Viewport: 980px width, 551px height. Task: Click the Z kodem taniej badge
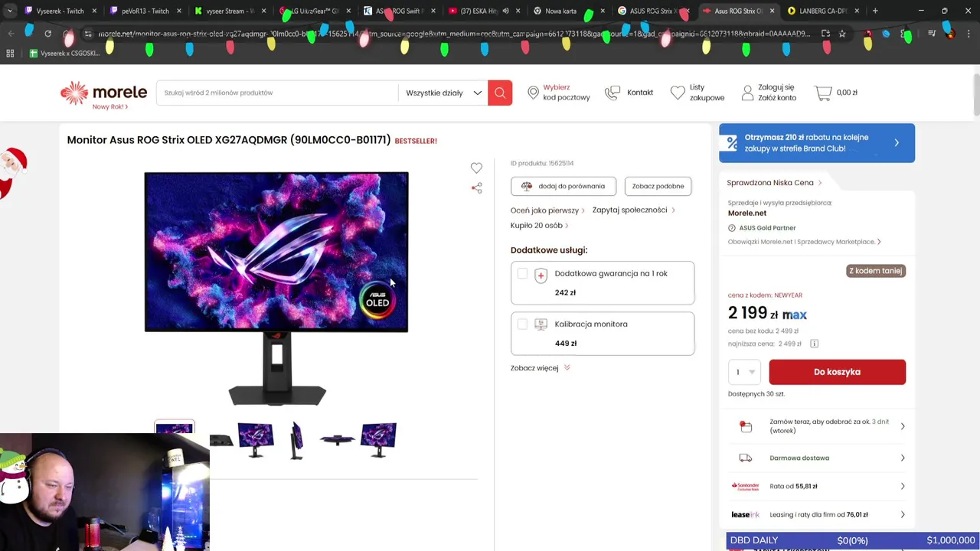coord(876,271)
